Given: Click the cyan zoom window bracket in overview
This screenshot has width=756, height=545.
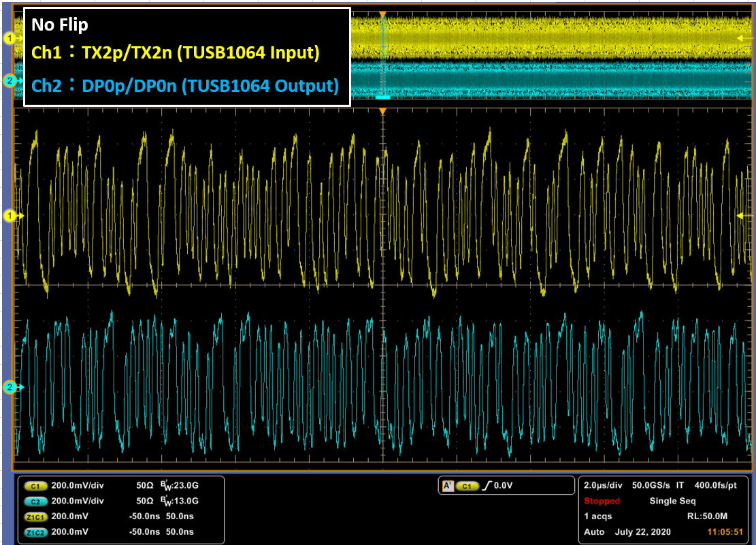Looking at the screenshot, I should click(382, 97).
